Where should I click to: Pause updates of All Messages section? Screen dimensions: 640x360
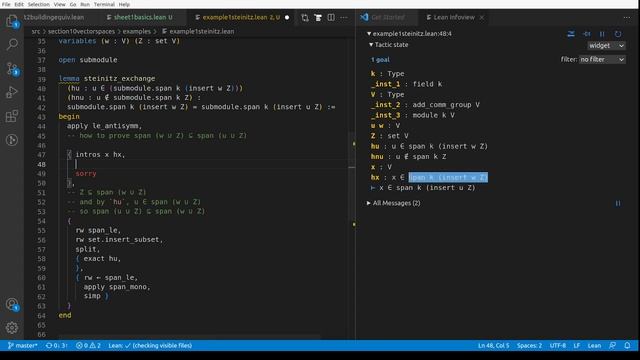618,203
